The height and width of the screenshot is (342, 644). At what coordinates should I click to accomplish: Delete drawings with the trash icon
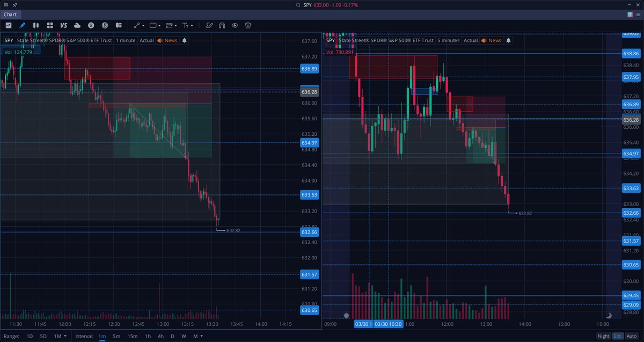(248, 25)
